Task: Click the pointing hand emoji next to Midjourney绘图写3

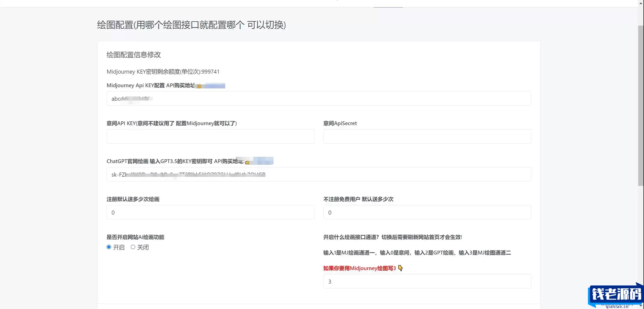Action: click(x=400, y=268)
